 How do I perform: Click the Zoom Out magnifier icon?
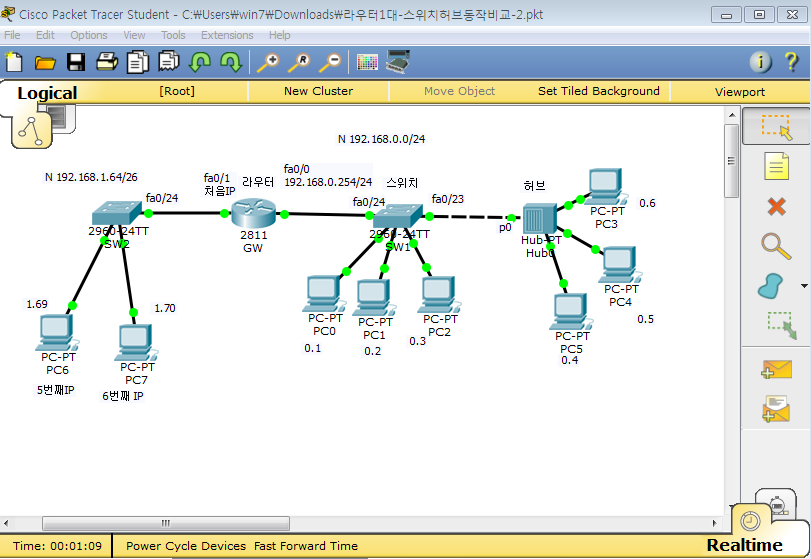pos(330,62)
